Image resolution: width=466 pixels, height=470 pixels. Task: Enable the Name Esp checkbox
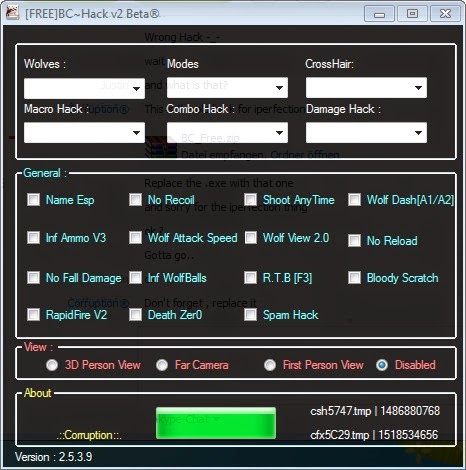tap(33, 200)
